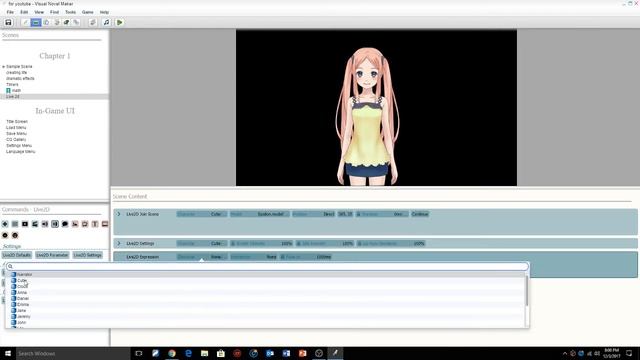
Task: Click the Live2D Parameter command button
Action: [52, 255]
